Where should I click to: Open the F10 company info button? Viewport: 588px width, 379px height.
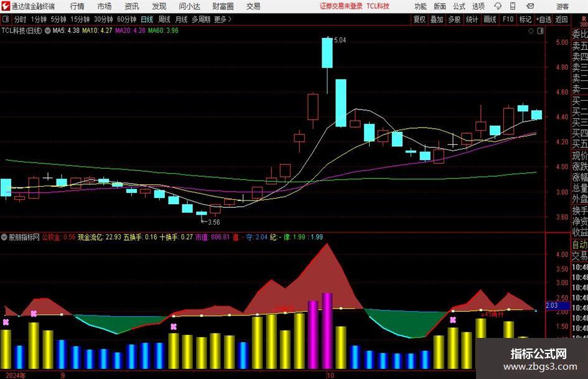[x=508, y=19]
